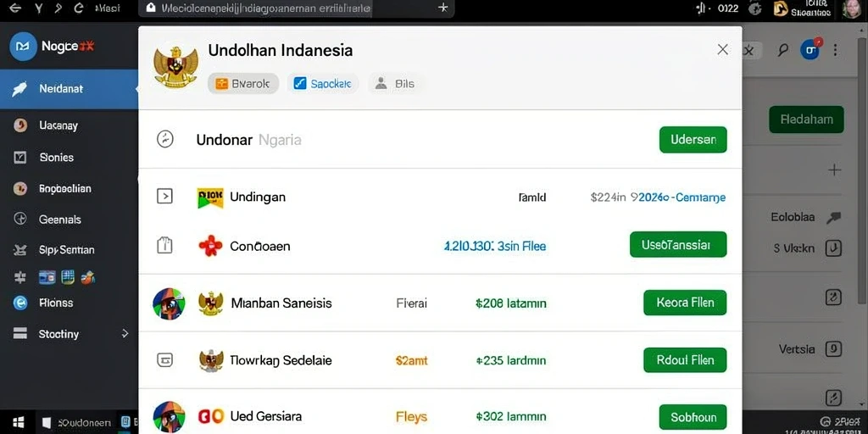The height and width of the screenshot is (434, 868).
Task: Open the 4.210.330 3sin Filee link
Action: (495, 246)
